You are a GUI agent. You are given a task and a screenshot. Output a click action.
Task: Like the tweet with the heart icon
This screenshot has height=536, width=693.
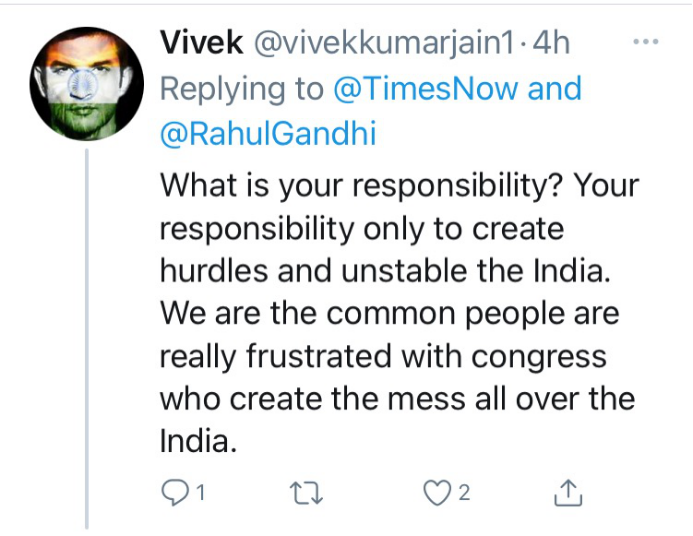[437, 492]
